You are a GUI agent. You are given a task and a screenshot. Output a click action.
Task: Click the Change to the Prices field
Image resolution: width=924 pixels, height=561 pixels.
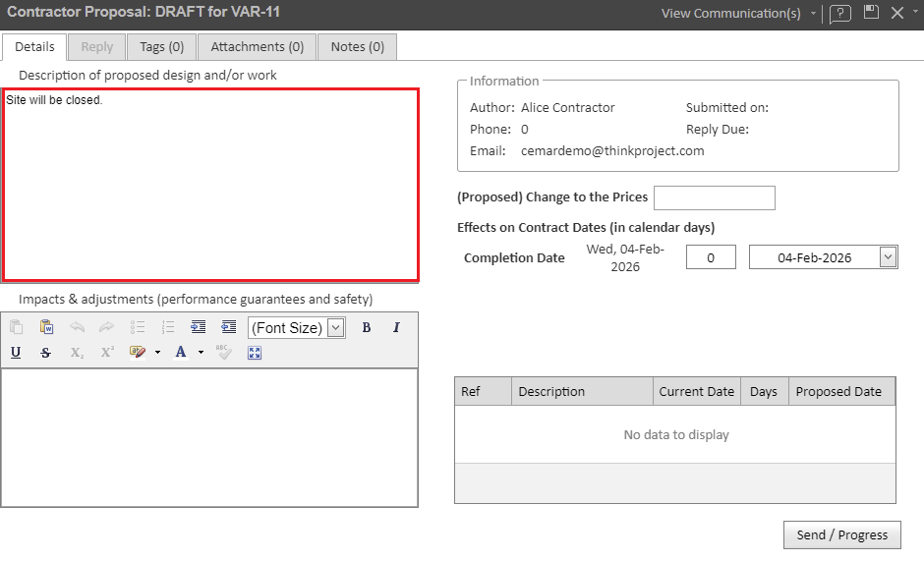pyautogui.click(x=714, y=197)
